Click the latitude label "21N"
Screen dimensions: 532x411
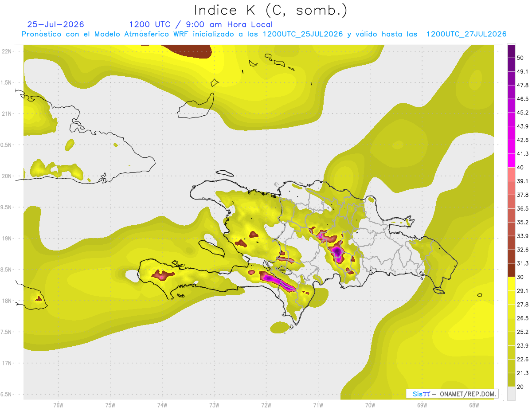tap(7, 114)
